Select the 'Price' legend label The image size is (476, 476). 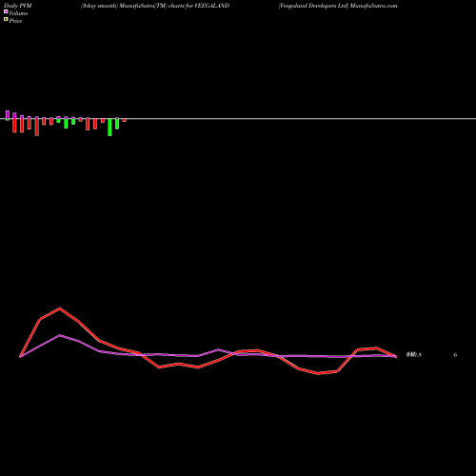click(x=15, y=21)
